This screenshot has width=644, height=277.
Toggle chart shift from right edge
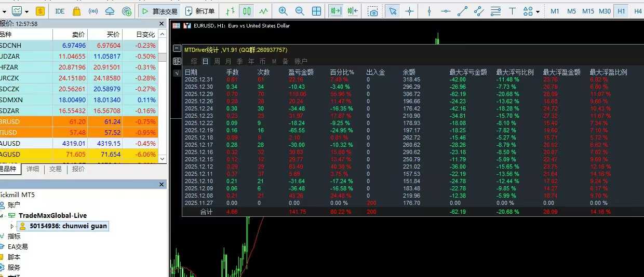tap(353, 11)
